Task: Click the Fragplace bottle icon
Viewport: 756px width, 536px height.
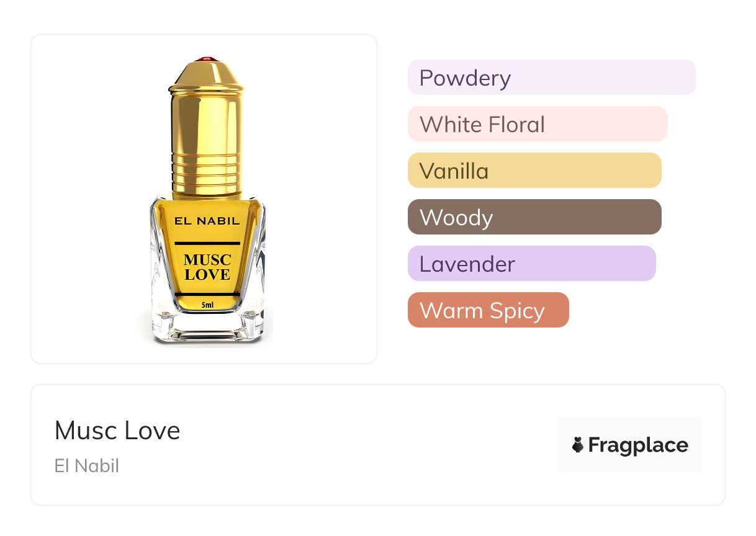Action: pos(578,445)
